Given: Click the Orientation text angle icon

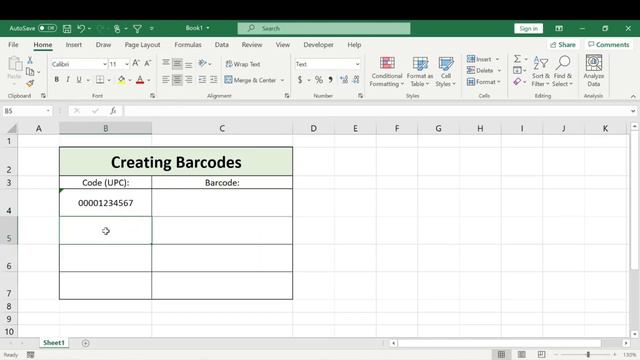Looking at the screenshot, I should (x=202, y=63).
